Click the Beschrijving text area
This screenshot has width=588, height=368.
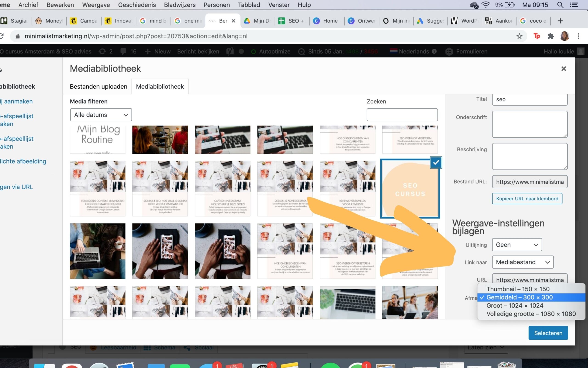tap(530, 156)
